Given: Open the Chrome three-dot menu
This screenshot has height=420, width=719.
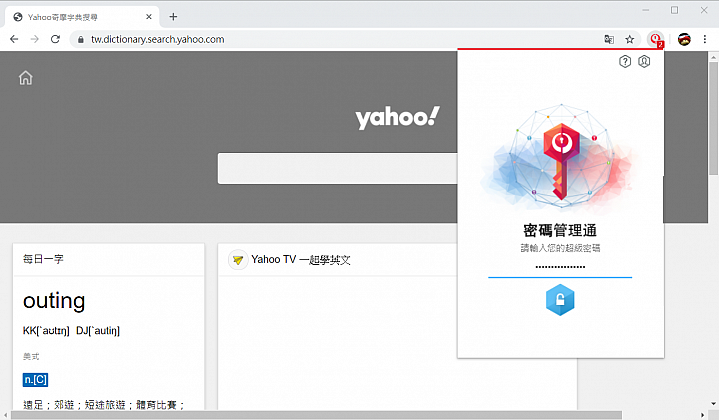Looking at the screenshot, I should pyautogui.click(x=705, y=39).
